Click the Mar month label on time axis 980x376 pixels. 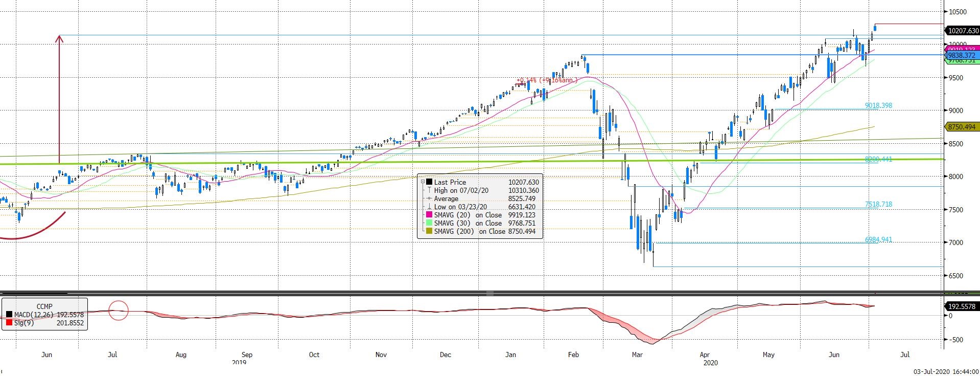pos(637,355)
